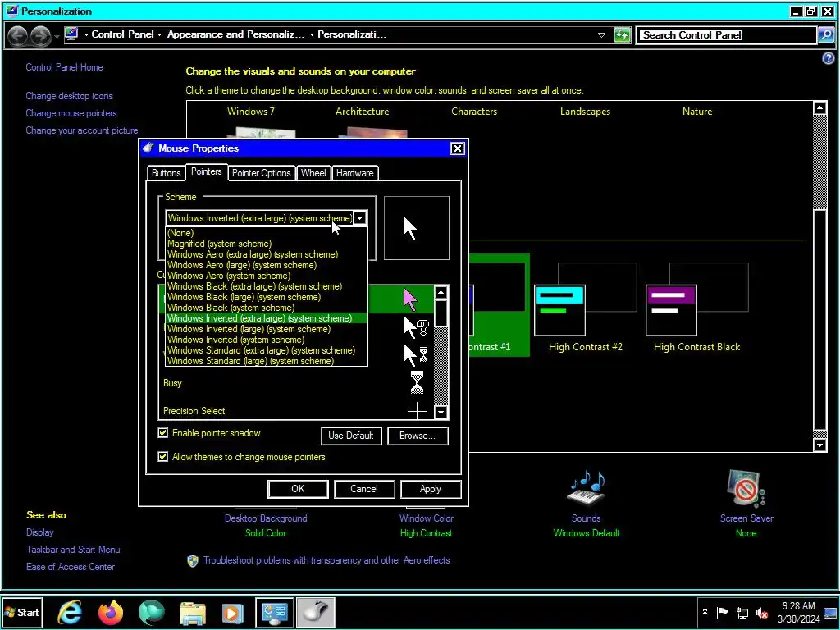Screen dimensions: 840x630
Task: Click the Control Panel icon in the address bar
Action: (x=71, y=34)
